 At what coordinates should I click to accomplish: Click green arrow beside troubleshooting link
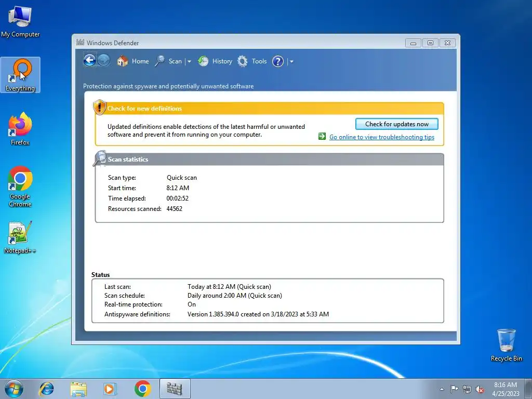click(x=322, y=137)
